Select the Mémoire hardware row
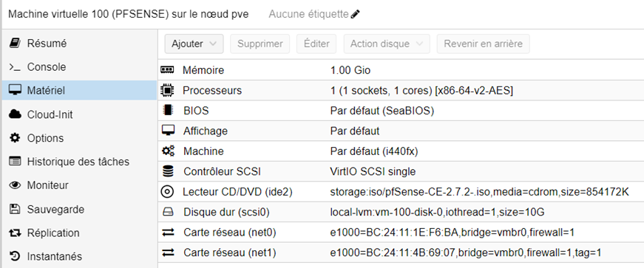Viewport: 644px width, 268px height. pos(401,70)
